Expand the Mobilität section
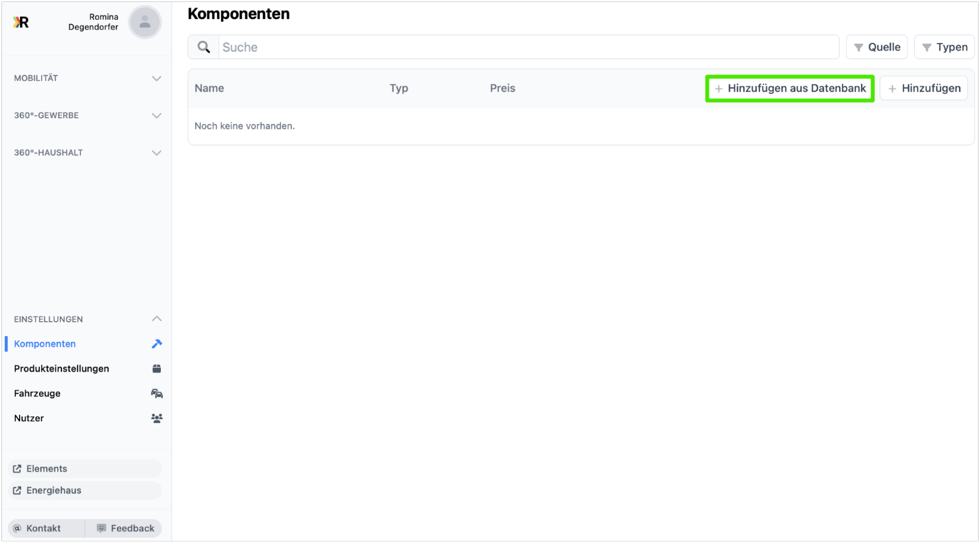This screenshot has height=543, width=980. [x=156, y=78]
